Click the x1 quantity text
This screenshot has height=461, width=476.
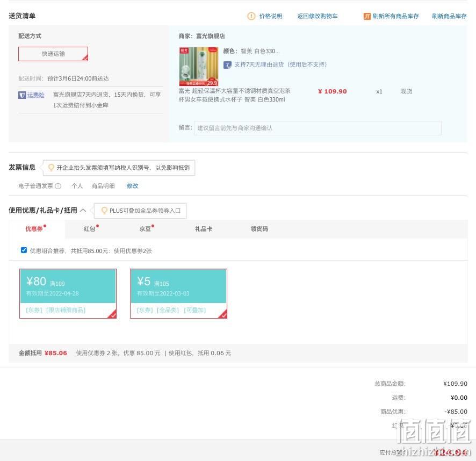coord(379,91)
